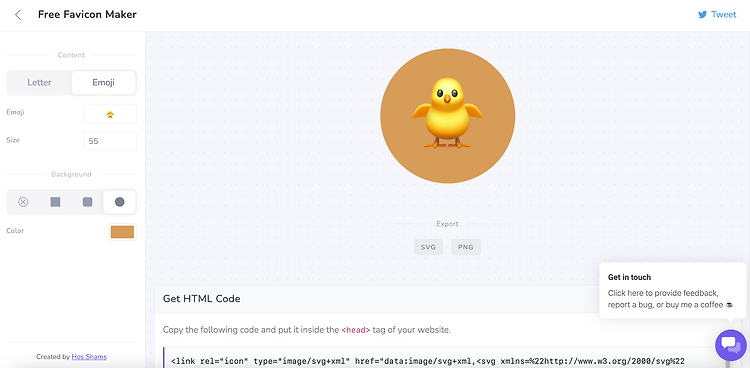Click the <head> code tag text
Image resolution: width=750 pixels, height=368 pixels.
pos(355,330)
